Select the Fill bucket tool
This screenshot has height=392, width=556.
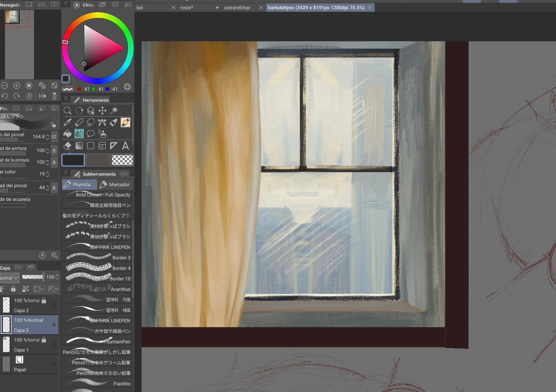coord(67,134)
